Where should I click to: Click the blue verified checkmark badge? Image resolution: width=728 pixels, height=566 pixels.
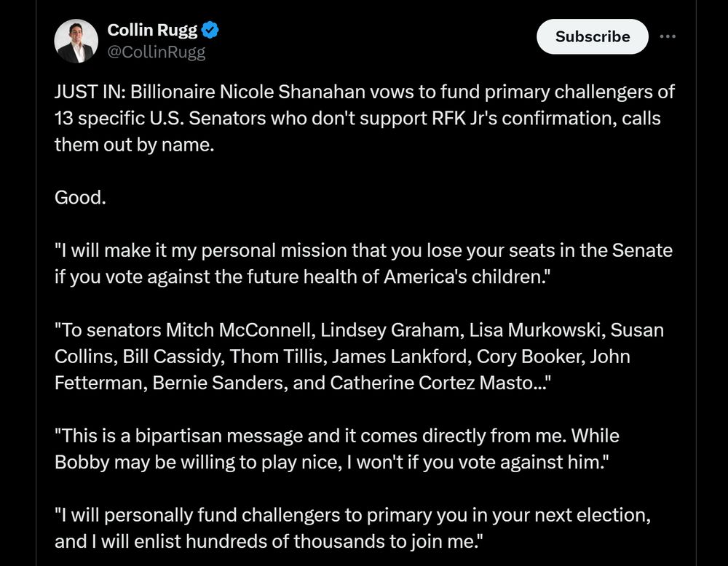211,31
